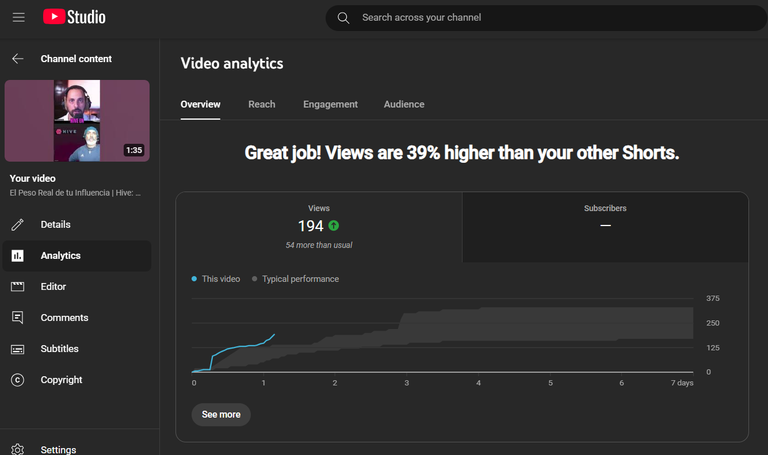The height and width of the screenshot is (455, 768).
Task: Switch to the Engagement tab
Action: (330, 104)
